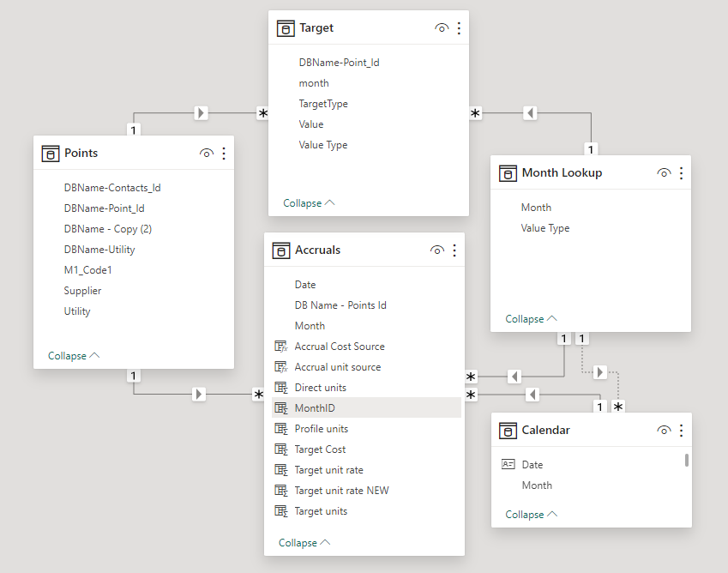This screenshot has width=728, height=573.
Task: Hide the Month Lookup table
Action: click(664, 173)
